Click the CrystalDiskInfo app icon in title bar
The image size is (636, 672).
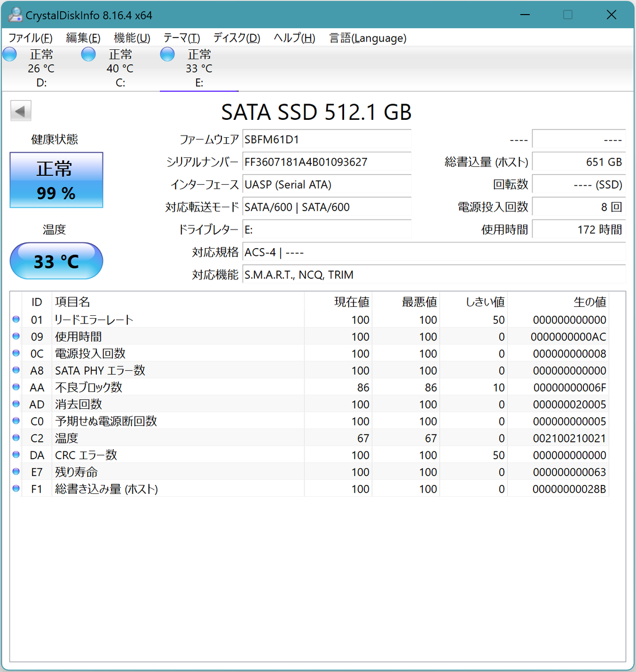click(x=15, y=15)
